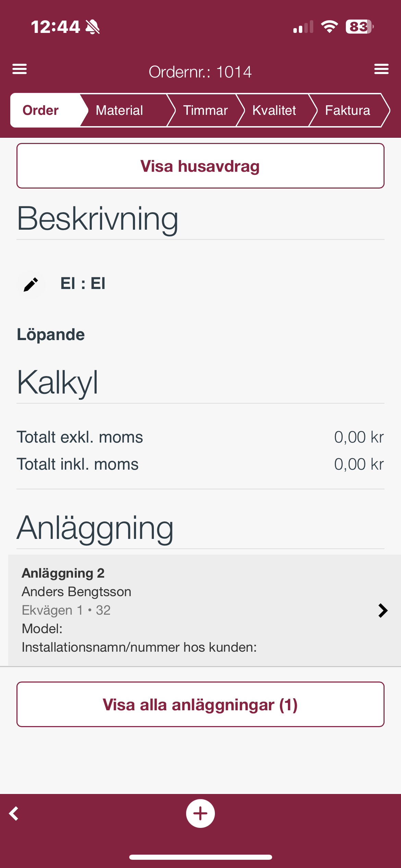Tap the pencil edit icon

(31, 284)
